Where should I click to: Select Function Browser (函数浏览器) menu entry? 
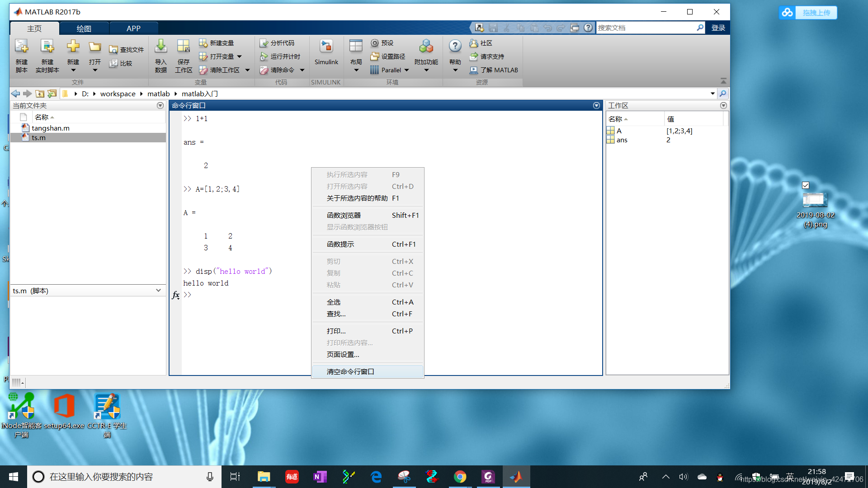tap(368, 215)
